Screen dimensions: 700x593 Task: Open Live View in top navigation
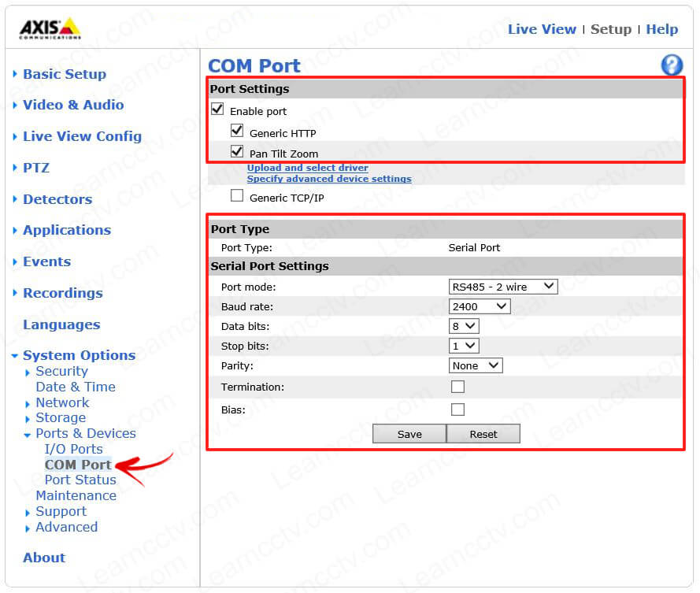click(x=542, y=29)
